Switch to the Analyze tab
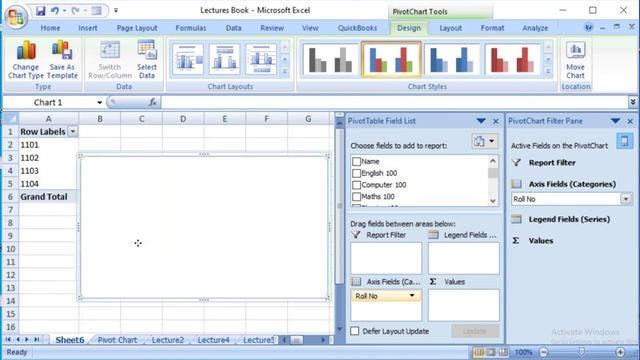The width and height of the screenshot is (640, 360). pos(535,28)
